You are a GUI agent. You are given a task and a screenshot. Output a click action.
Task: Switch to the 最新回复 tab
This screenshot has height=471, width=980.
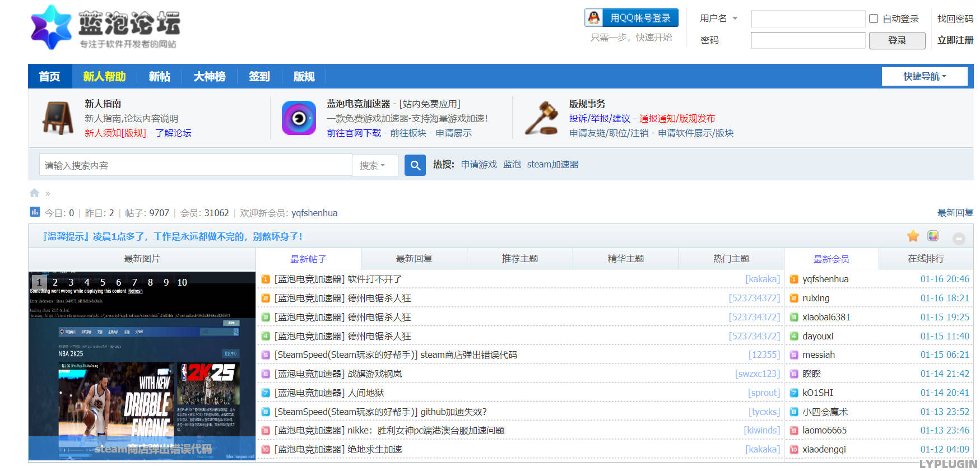click(x=414, y=259)
